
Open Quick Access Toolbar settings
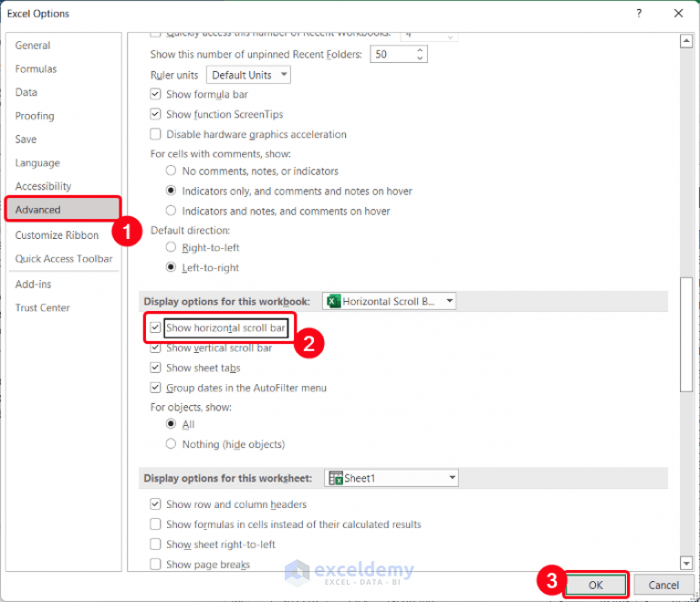pos(64,259)
